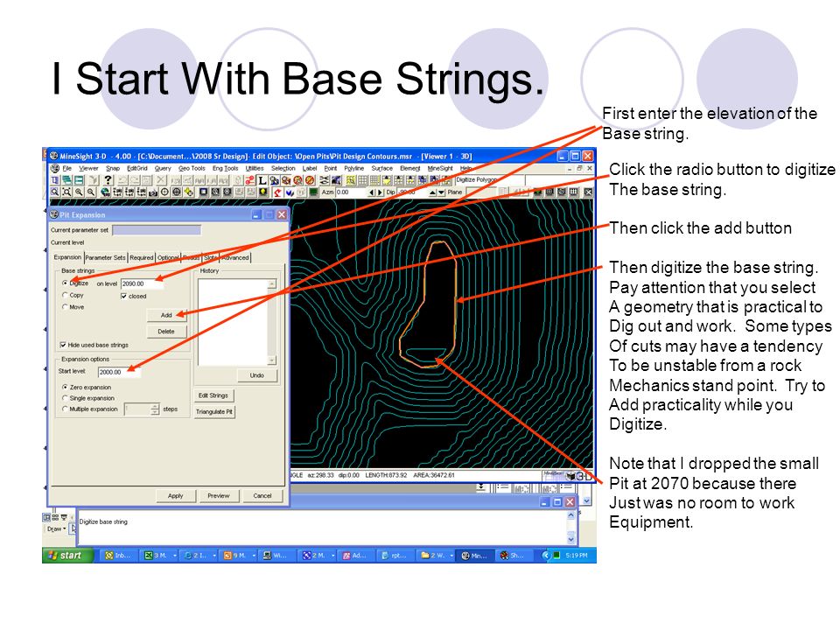Switch to the Advanced tab
840x630 pixels.
coord(235,257)
